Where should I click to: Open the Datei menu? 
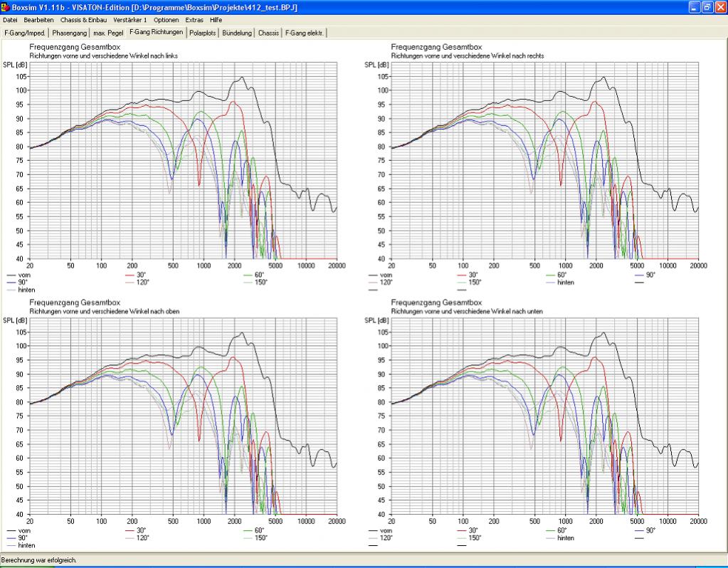pyautogui.click(x=10, y=20)
